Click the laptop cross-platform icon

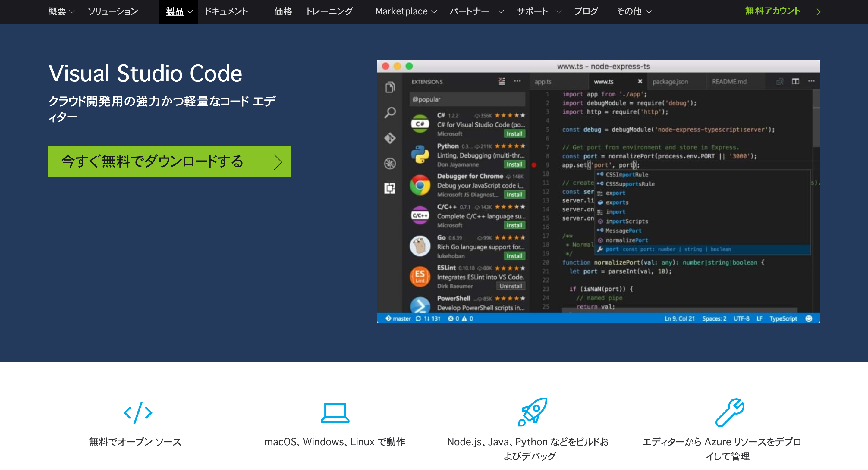point(335,413)
